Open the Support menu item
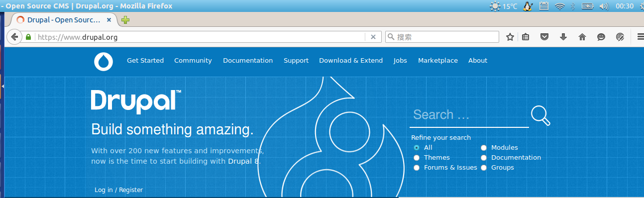 (296, 61)
